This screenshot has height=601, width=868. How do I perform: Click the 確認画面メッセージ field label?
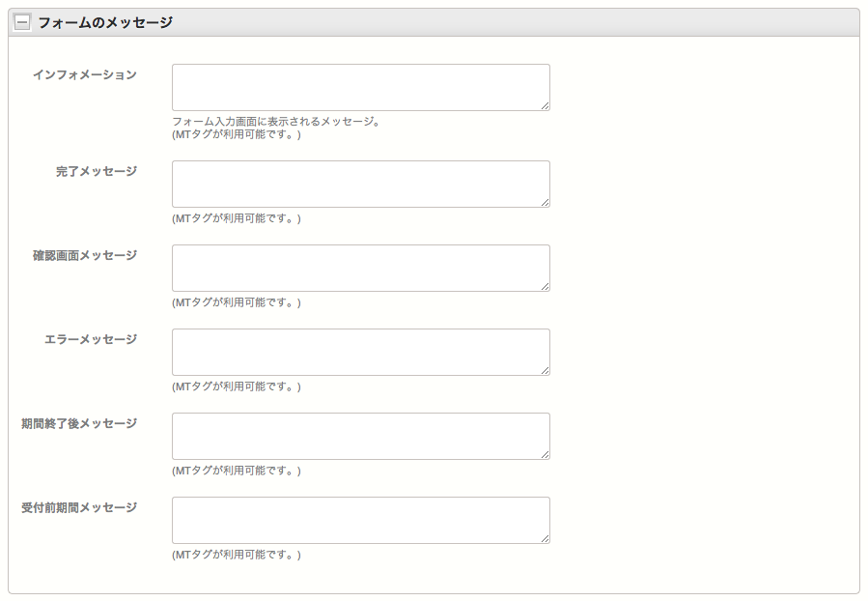[x=85, y=255]
